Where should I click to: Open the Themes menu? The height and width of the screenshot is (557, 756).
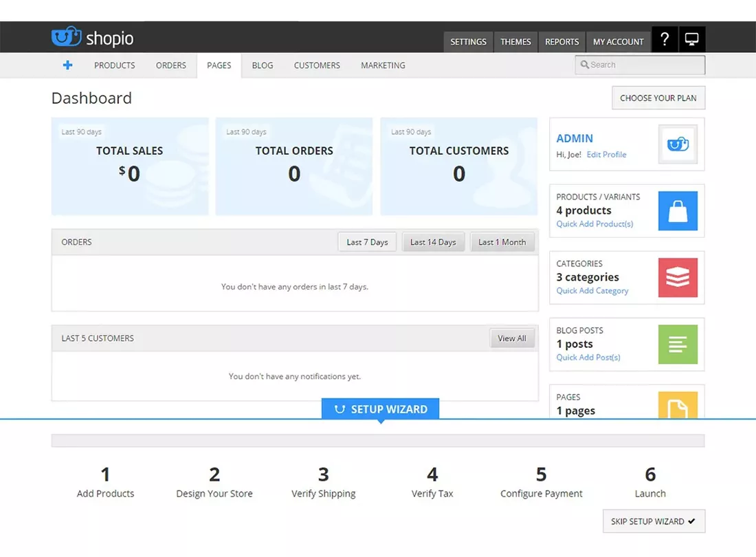(515, 42)
